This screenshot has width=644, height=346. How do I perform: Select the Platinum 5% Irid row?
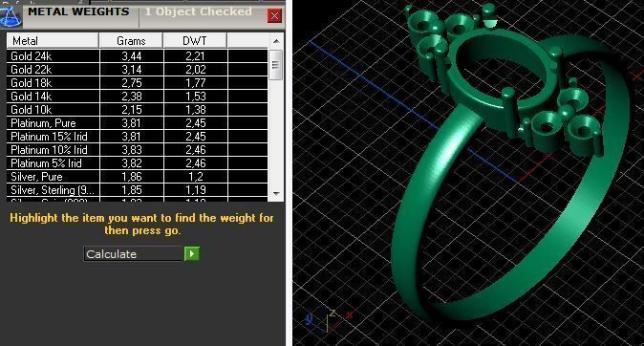point(138,163)
